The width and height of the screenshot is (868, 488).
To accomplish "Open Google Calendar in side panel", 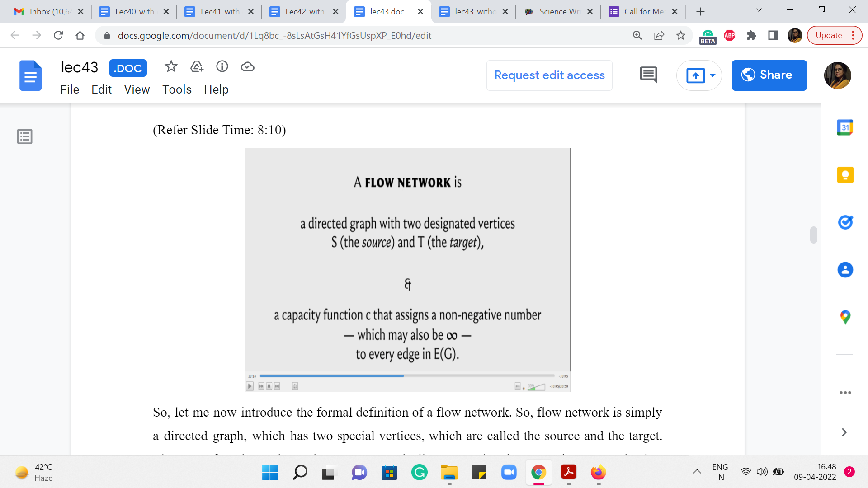I will pos(845,127).
